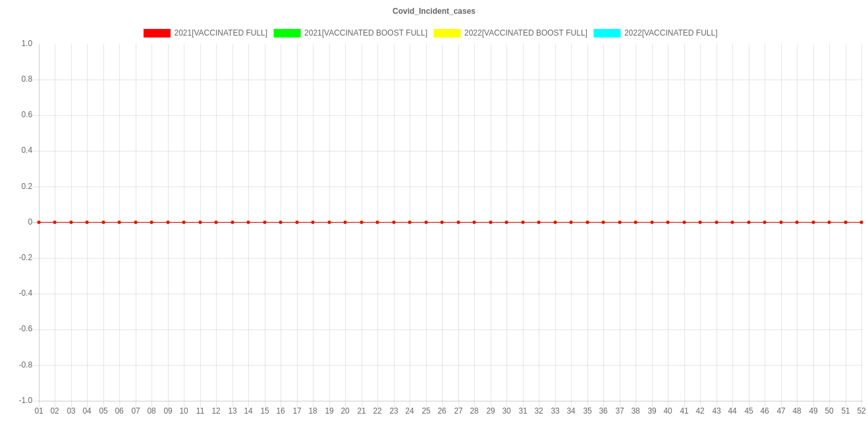Select the data point at week 10
The image size is (868, 434).
184,222
